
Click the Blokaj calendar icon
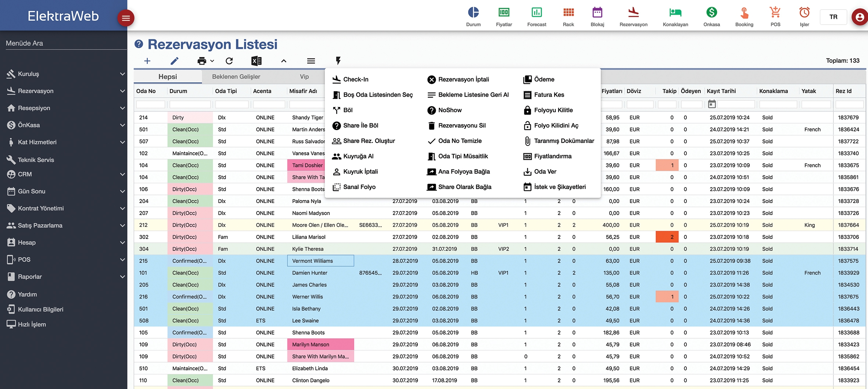point(597,13)
